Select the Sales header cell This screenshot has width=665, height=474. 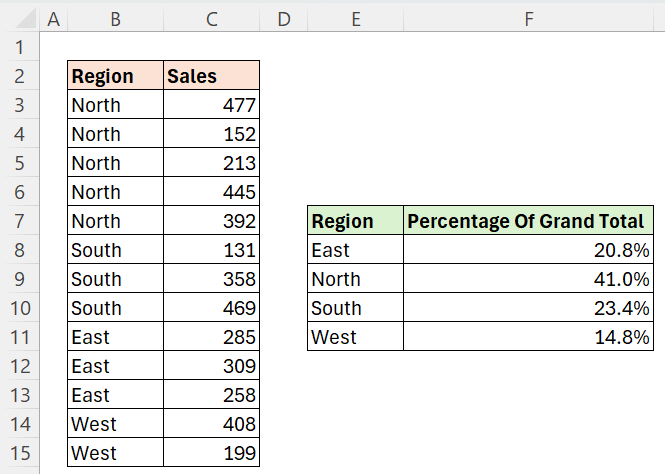pyautogui.click(x=211, y=76)
